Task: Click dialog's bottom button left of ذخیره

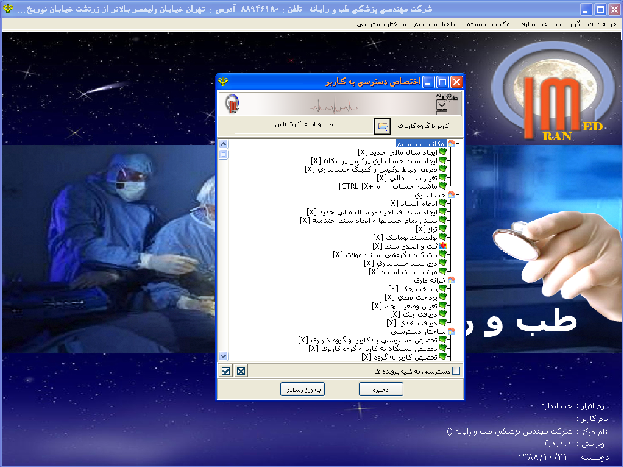Action: (x=302, y=389)
